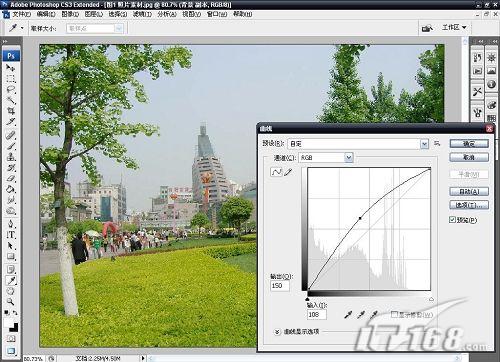Select the Zoom tool in toolbox
This screenshot has width=500, height=362.
[x=11, y=302]
